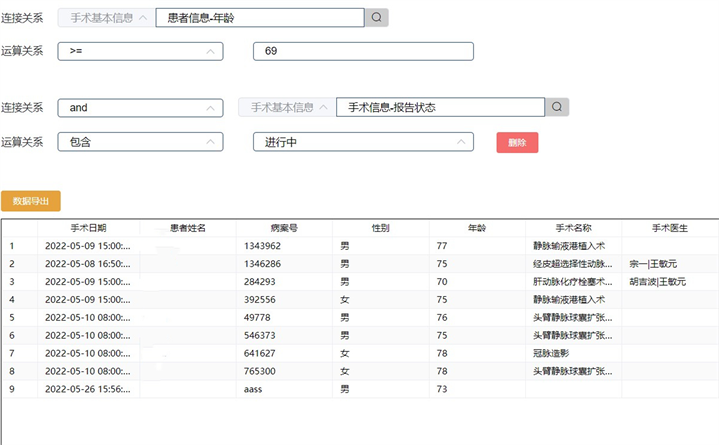Screen dimensions: 719x445
Task: Open the 手术基本信息 dropdown in first condition
Action: 106,17
